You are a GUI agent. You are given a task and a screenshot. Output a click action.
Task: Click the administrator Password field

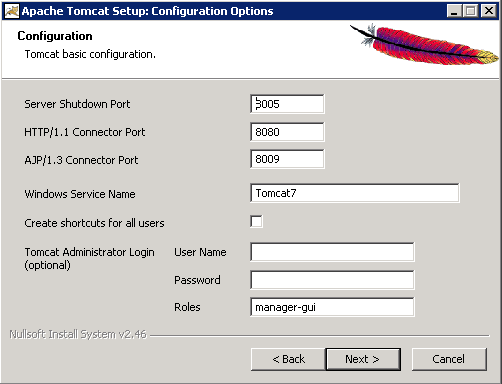point(332,280)
